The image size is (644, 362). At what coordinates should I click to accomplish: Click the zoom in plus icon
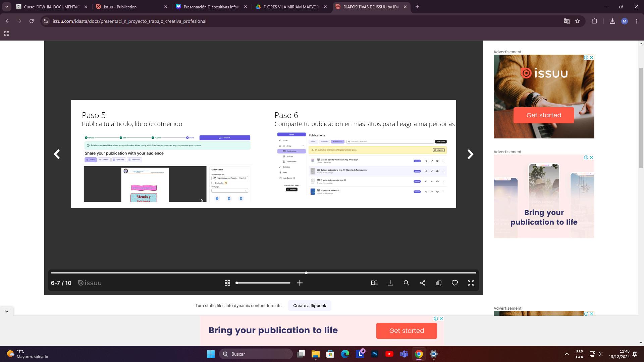click(x=300, y=283)
